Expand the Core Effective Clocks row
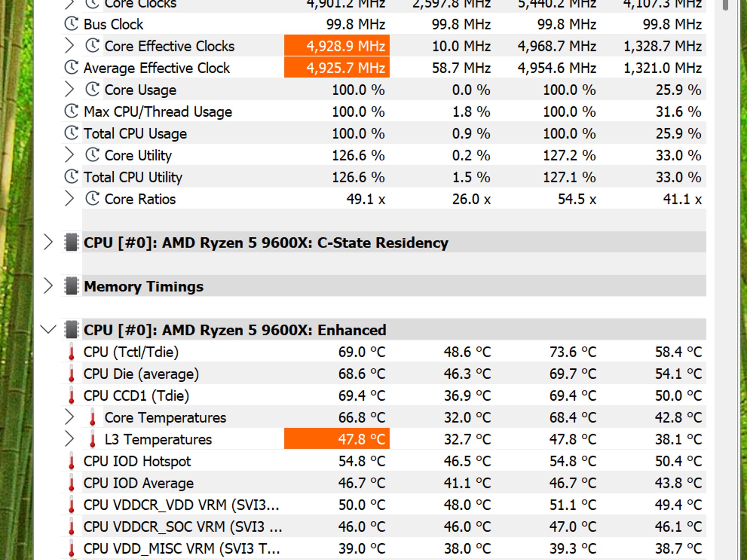This screenshot has width=747, height=560. (69, 46)
